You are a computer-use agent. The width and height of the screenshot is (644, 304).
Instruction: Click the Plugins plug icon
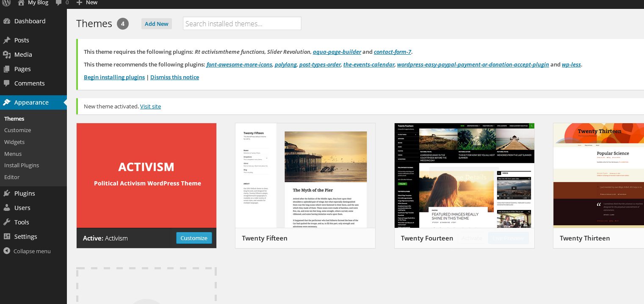click(7, 193)
